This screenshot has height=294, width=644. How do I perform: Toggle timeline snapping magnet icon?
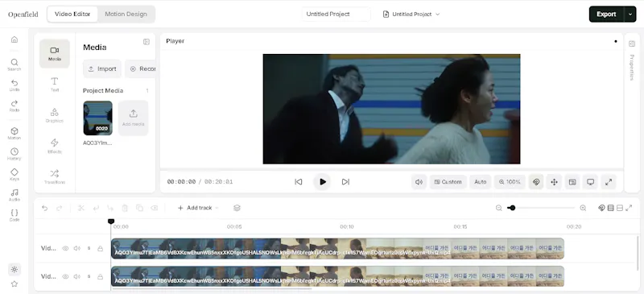pyautogui.click(x=601, y=208)
